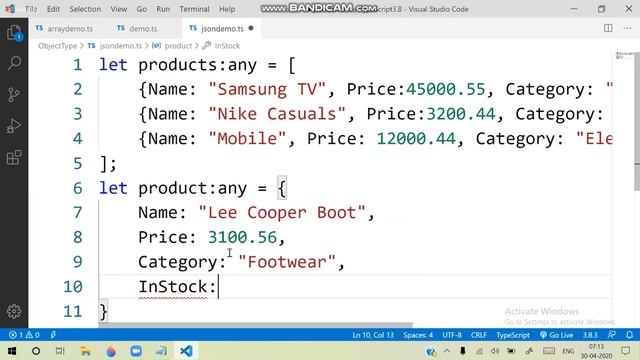Show errors and warnings in status bar

[24, 335]
